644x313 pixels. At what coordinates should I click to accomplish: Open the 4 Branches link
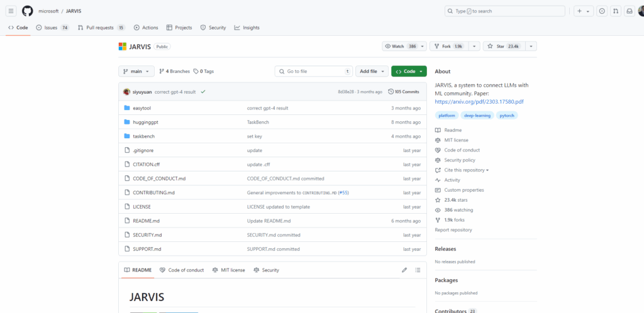point(175,72)
